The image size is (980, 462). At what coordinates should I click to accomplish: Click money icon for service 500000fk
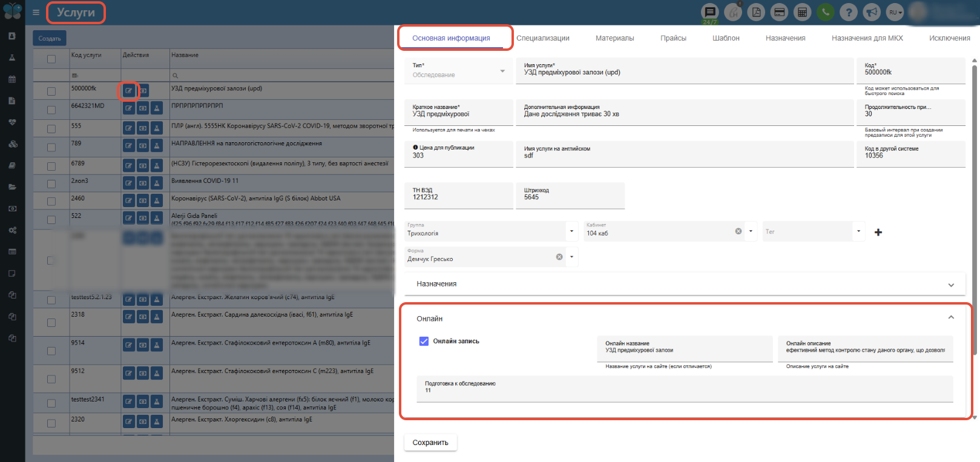(143, 91)
